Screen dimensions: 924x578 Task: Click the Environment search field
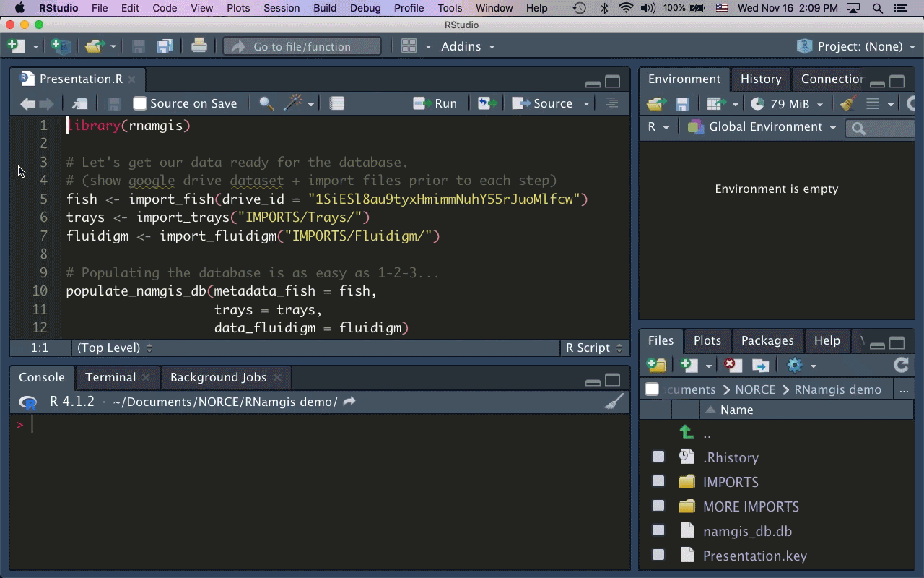(x=881, y=128)
